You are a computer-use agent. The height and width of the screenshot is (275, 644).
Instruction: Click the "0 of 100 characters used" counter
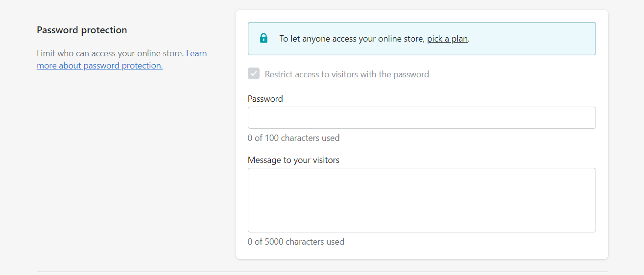293,138
